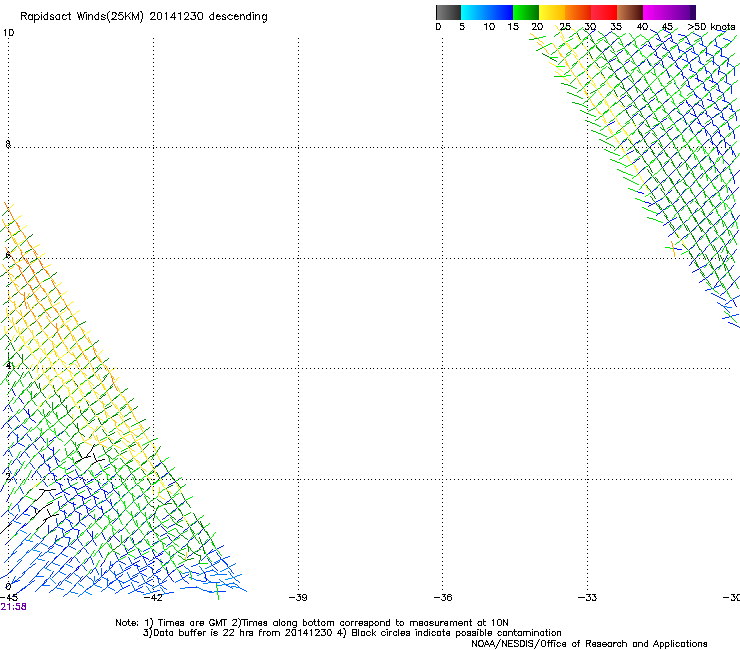This screenshot has height=650, width=740.
Task: Click the '10' legend scale label
Action: point(489,27)
